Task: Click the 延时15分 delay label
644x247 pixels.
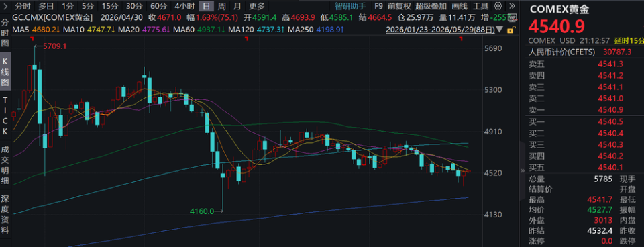Action: click(x=629, y=41)
